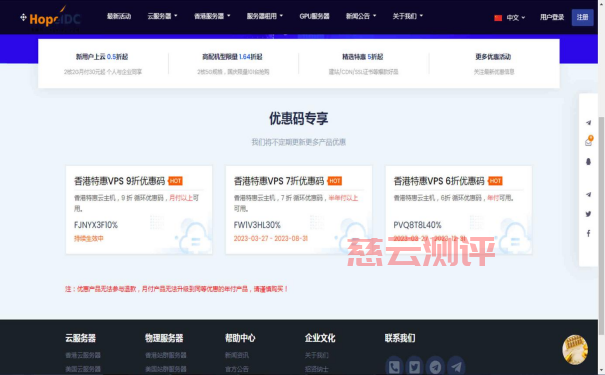
Task: Open the 新用户上云 0.5折起 promo tab
Action: tap(103, 63)
